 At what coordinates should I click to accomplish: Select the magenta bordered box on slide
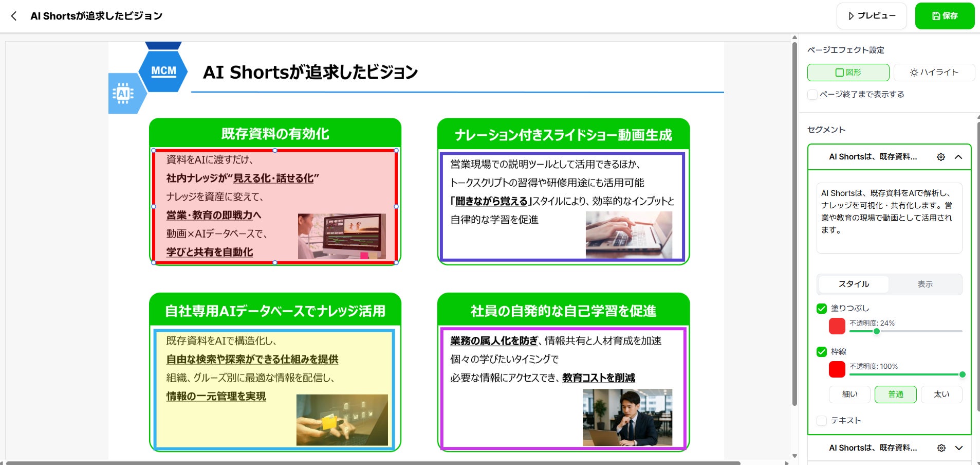(x=563, y=389)
